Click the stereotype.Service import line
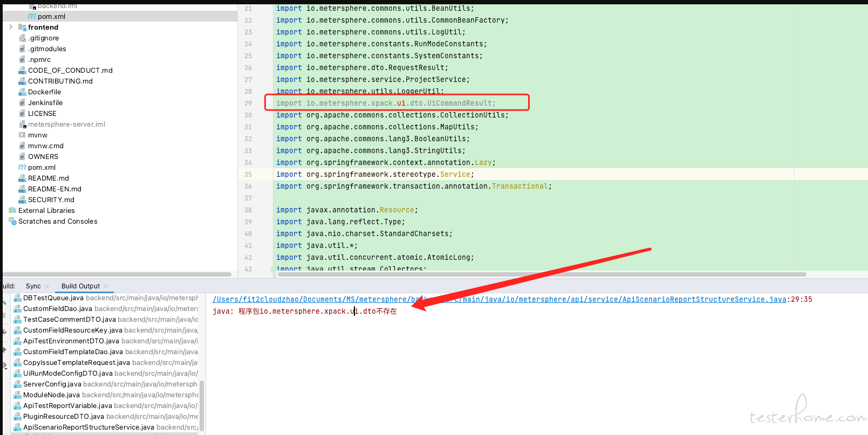This screenshot has height=435, width=868. coord(375,175)
